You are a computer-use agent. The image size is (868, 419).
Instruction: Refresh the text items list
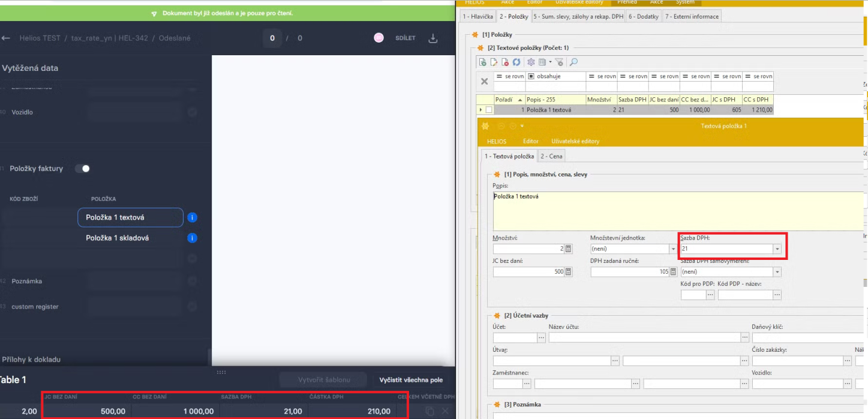[x=516, y=62]
